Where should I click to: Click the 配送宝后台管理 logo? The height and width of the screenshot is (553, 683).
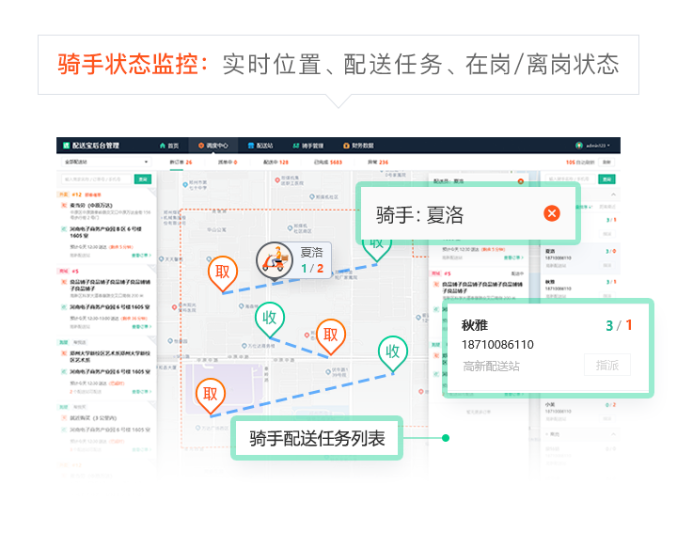click(x=91, y=145)
